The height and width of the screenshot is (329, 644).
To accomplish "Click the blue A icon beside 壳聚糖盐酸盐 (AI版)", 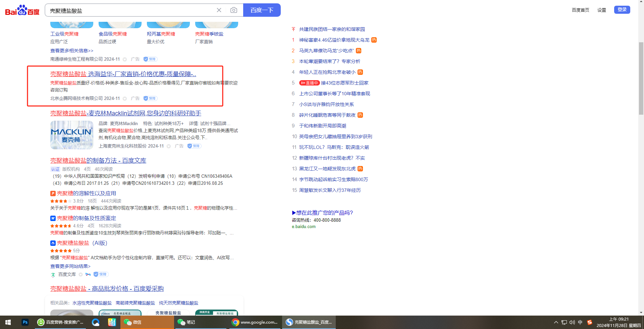I will (x=53, y=243).
